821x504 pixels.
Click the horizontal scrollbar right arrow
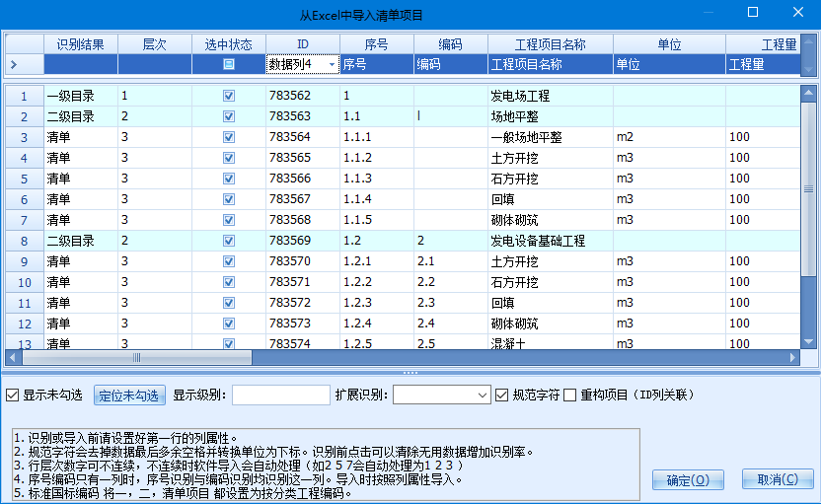pyautogui.click(x=792, y=358)
